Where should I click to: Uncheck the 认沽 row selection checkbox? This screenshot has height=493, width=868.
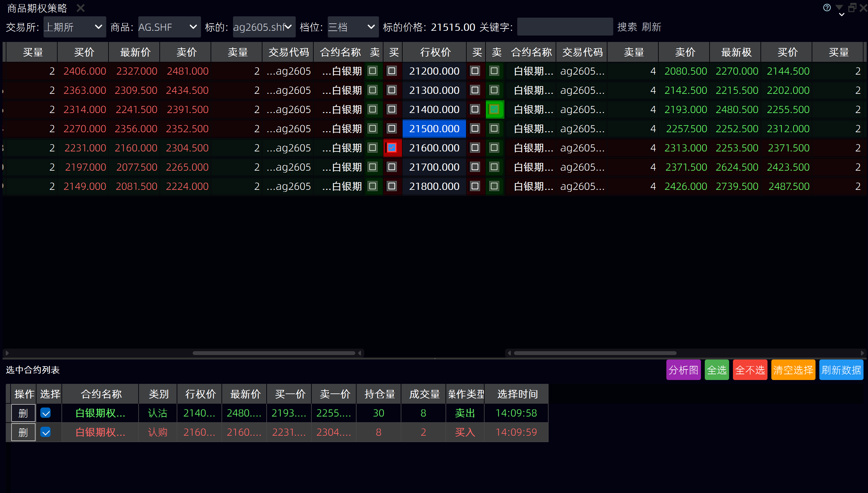tap(45, 413)
